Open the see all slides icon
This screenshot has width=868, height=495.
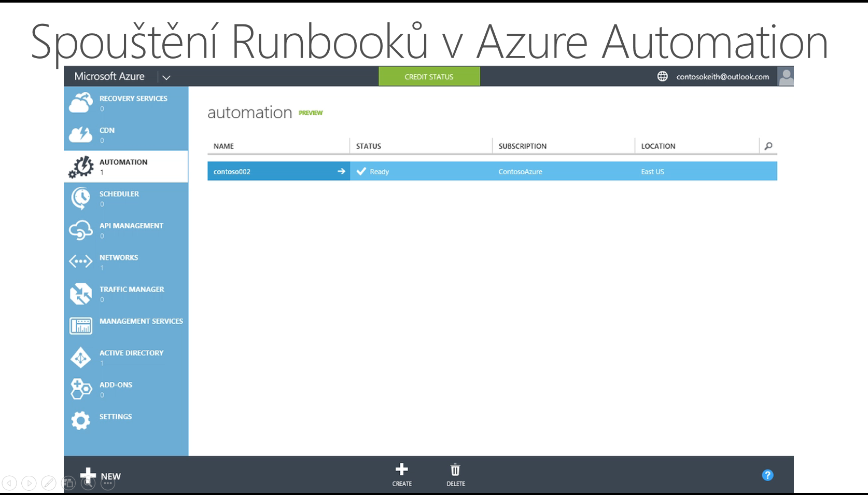68,483
